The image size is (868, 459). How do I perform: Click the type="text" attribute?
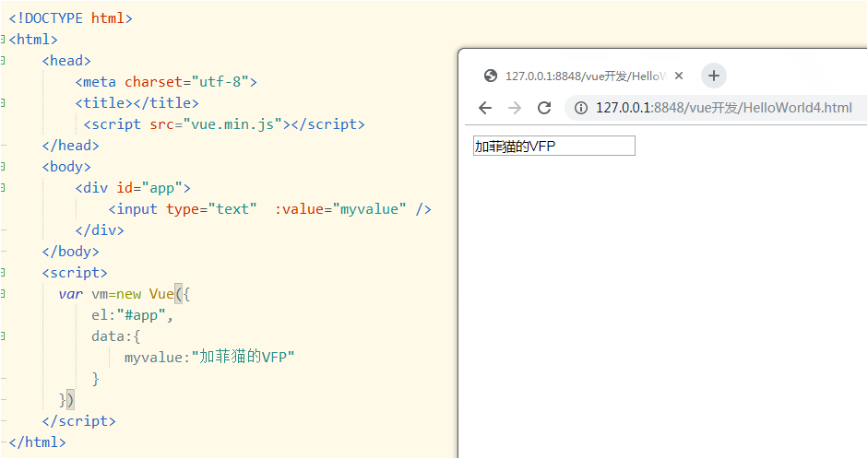(x=211, y=209)
